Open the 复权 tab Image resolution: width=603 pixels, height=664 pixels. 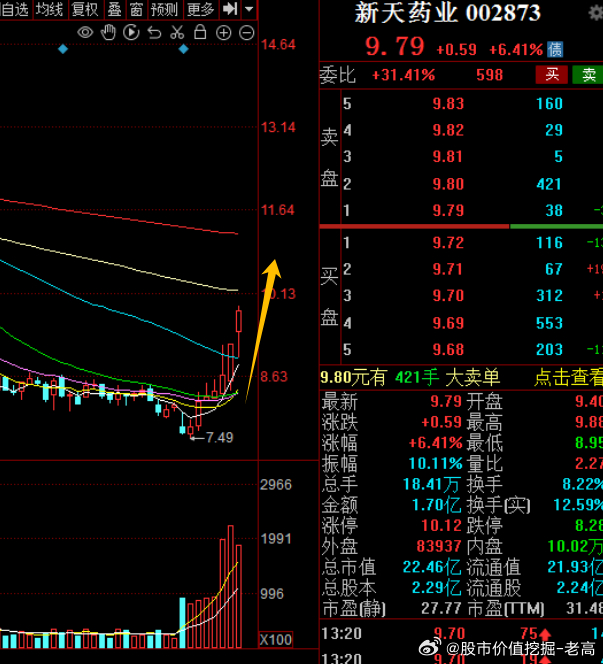(85, 9)
